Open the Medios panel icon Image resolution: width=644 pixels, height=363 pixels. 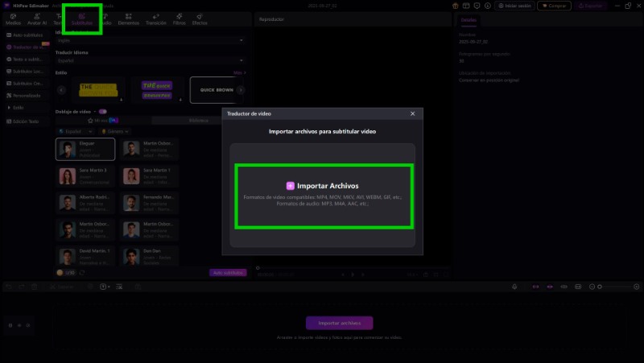[13, 19]
